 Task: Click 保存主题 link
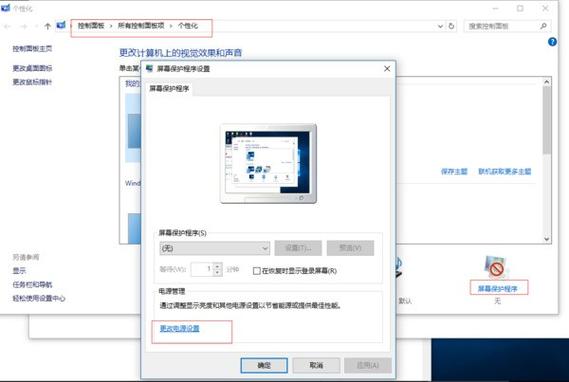(x=454, y=171)
